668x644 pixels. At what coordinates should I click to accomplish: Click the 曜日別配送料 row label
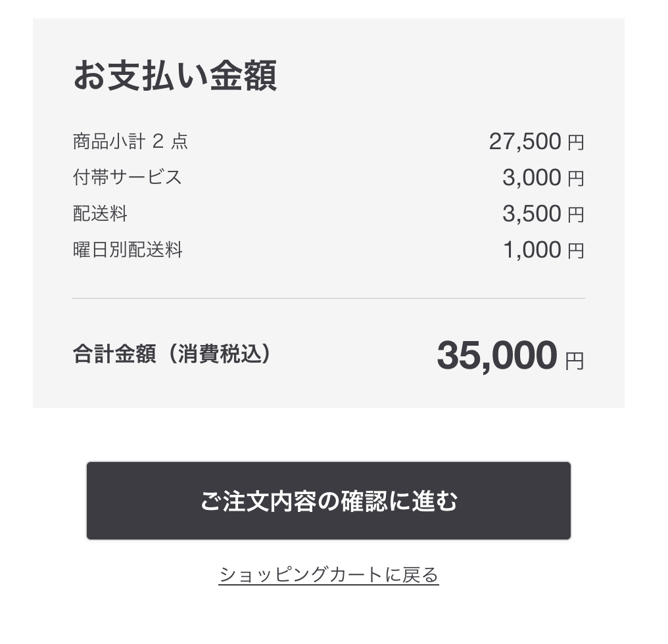(128, 250)
